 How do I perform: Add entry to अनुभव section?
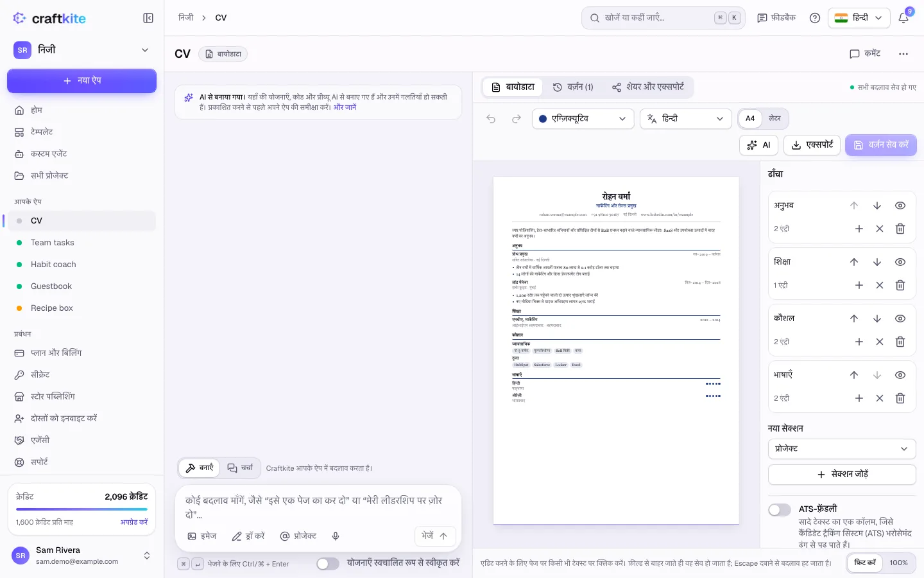(x=859, y=229)
